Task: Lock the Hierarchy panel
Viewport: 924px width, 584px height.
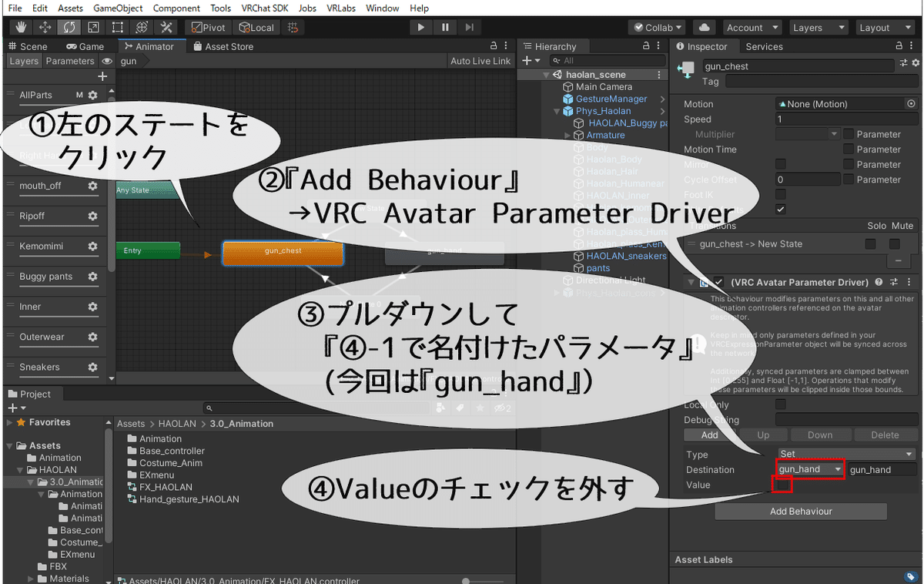Action: click(x=646, y=46)
